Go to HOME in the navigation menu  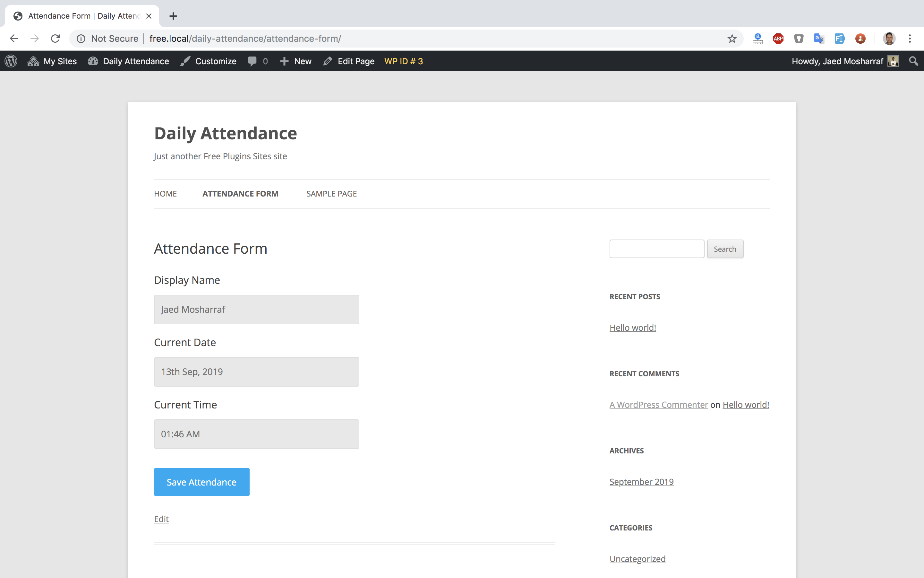[165, 194]
